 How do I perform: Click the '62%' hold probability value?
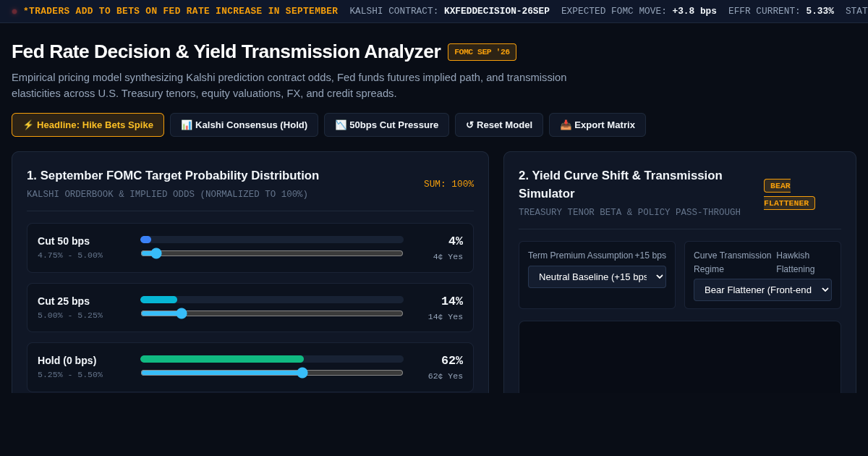coord(452,360)
